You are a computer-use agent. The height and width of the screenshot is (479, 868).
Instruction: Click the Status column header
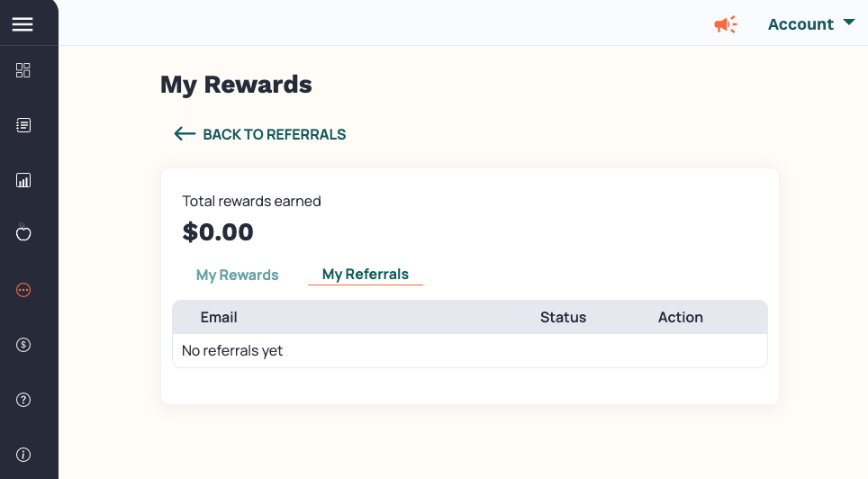[563, 317]
